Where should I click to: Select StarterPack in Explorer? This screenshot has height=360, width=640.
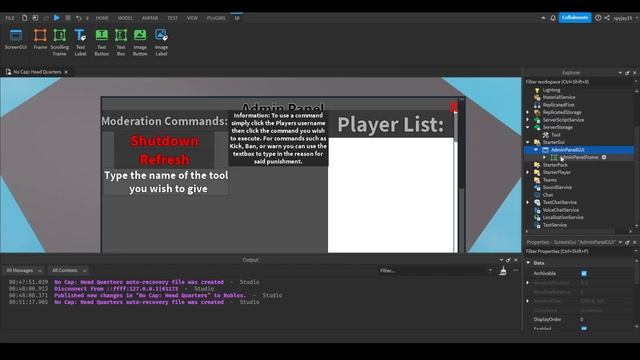[x=555, y=165]
